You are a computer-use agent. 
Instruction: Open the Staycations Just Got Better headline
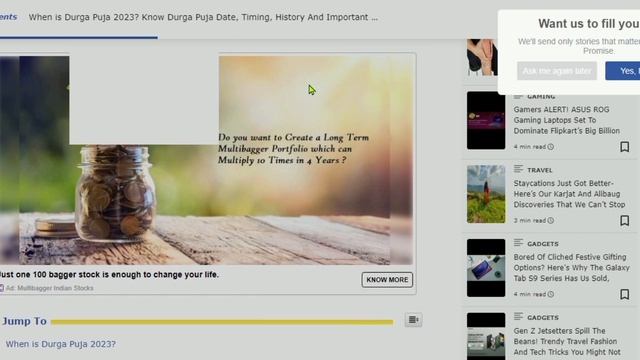point(569,194)
